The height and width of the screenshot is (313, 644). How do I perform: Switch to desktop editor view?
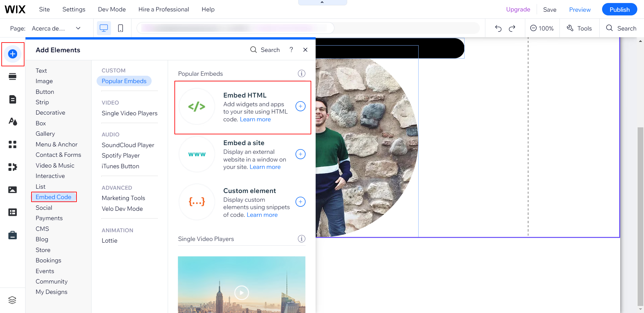[104, 28]
